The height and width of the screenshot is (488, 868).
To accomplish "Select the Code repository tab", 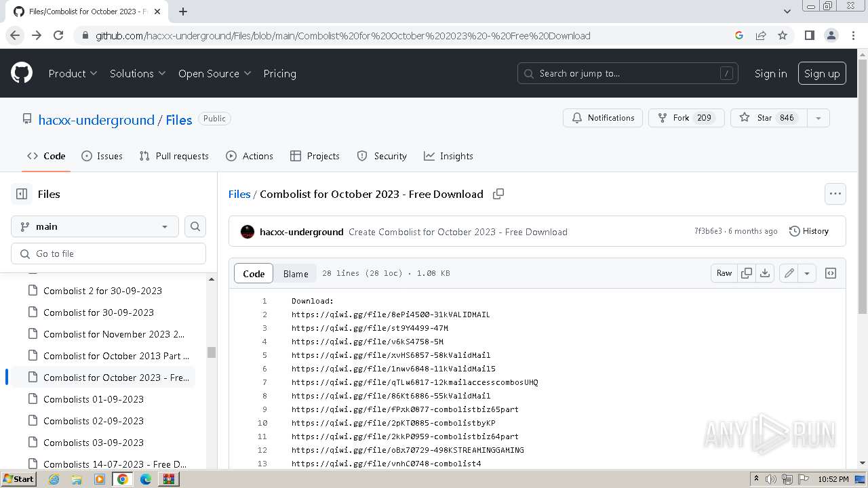I will tap(46, 156).
